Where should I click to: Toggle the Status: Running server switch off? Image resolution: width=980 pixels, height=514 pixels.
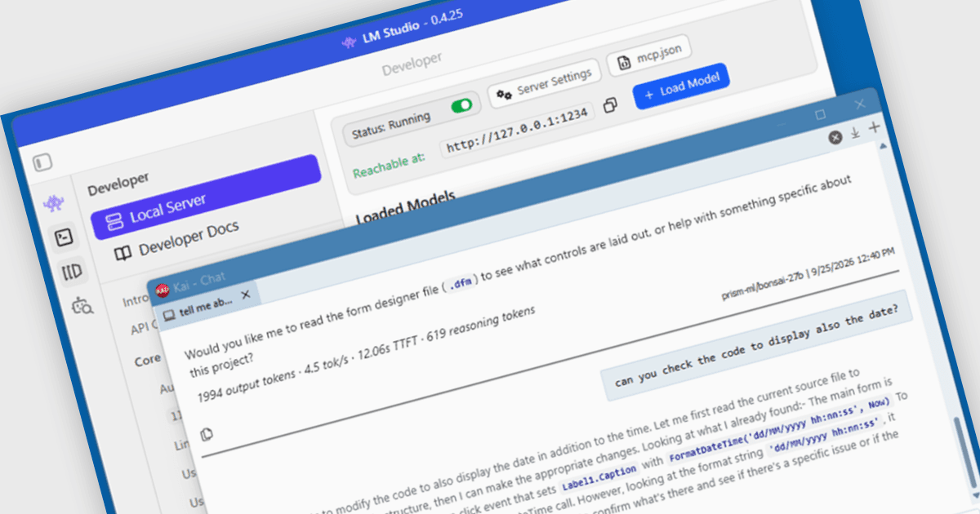461,106
